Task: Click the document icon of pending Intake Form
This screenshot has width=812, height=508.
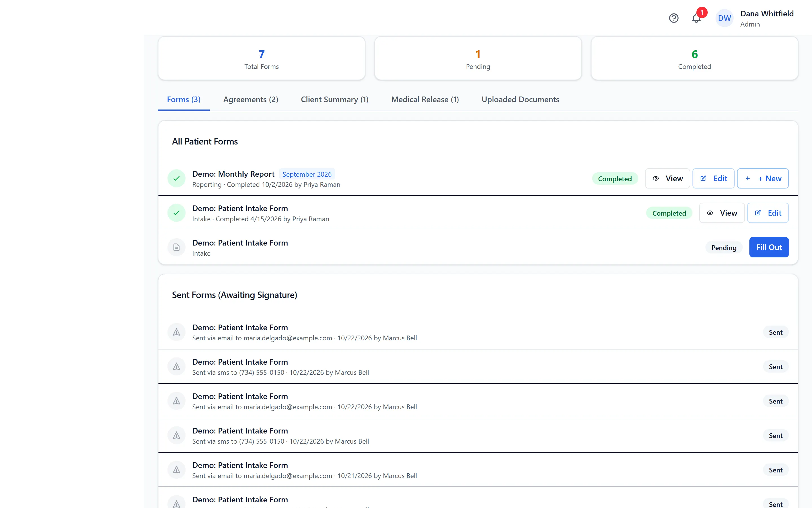Action: [176, 247]
